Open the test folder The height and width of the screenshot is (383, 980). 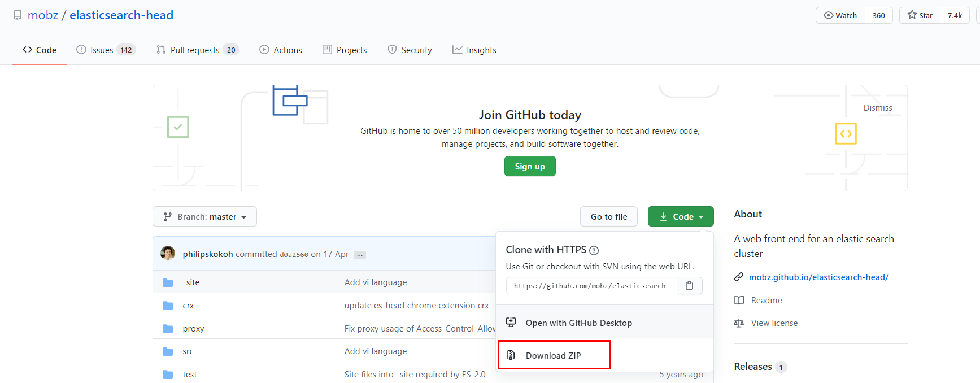coord(190,375)
